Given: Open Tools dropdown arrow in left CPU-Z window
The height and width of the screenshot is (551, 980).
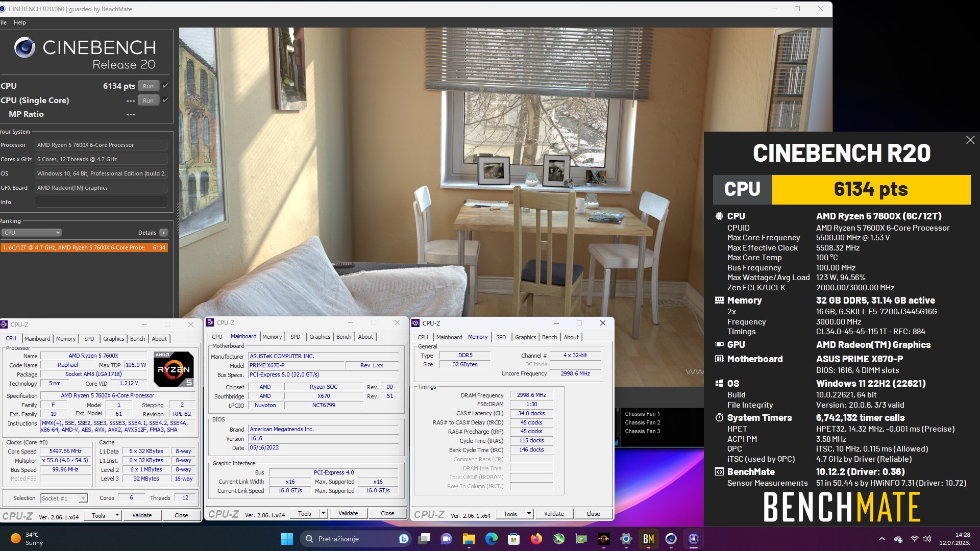Looking at the screenshot, I should point(117,515).
